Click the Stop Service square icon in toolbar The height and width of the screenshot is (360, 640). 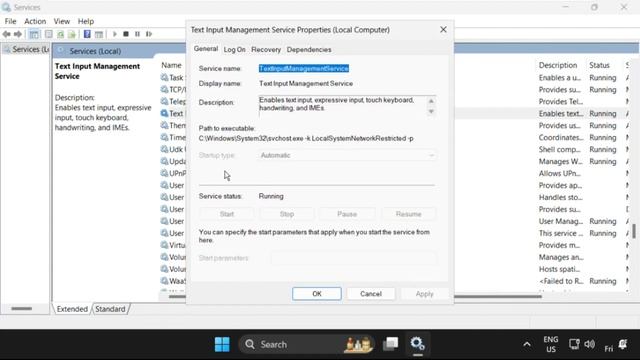coord(126,34)
